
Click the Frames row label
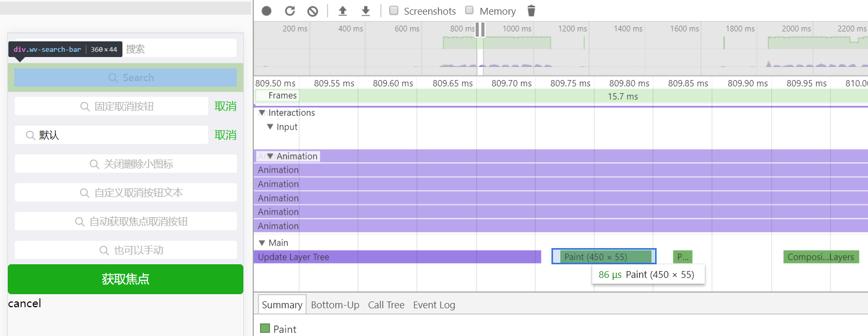[x=283, y=95]
